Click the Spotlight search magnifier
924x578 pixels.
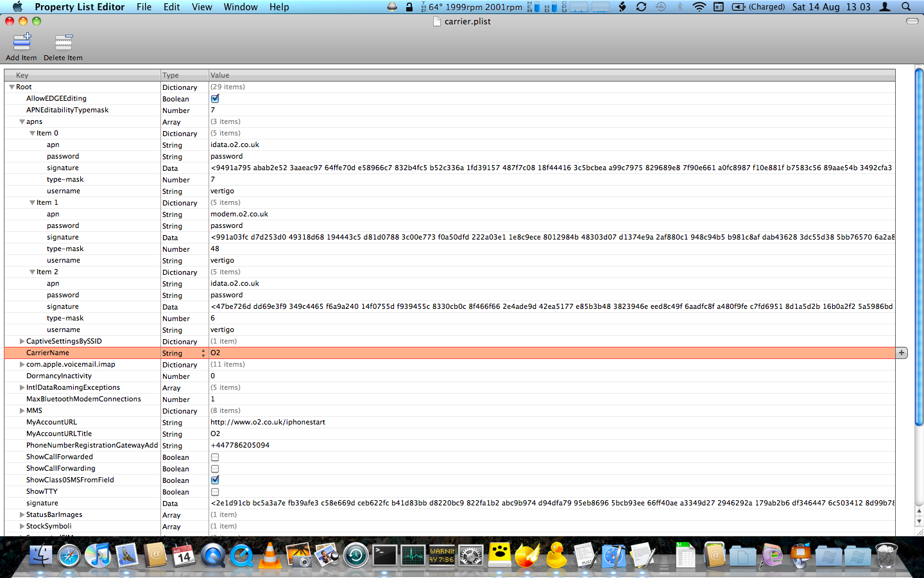906,6
